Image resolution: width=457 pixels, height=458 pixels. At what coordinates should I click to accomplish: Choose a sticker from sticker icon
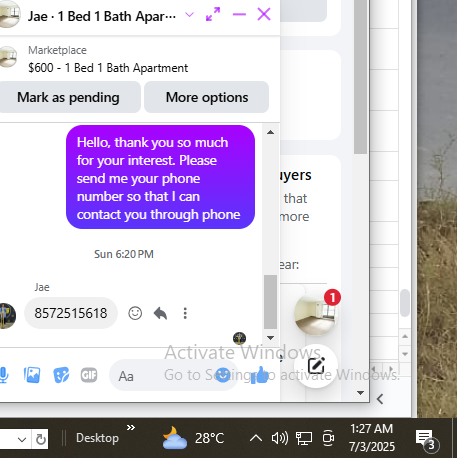point(61,375)
